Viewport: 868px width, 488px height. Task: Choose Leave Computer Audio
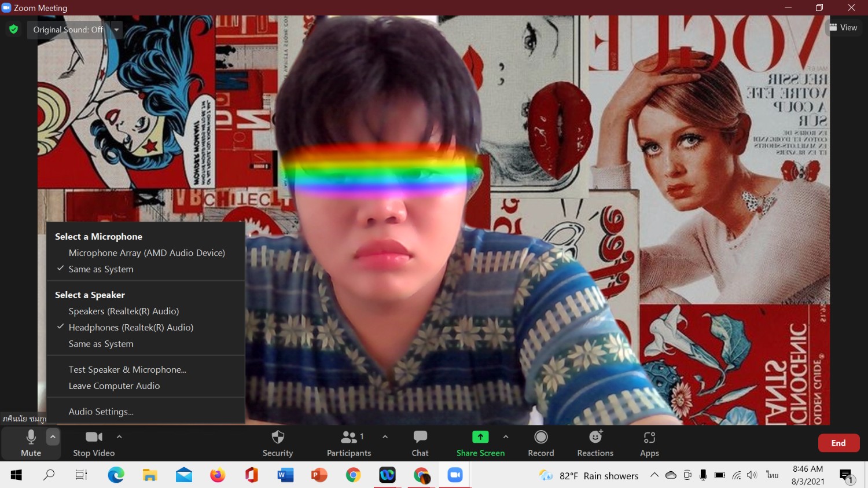(146, 386)
